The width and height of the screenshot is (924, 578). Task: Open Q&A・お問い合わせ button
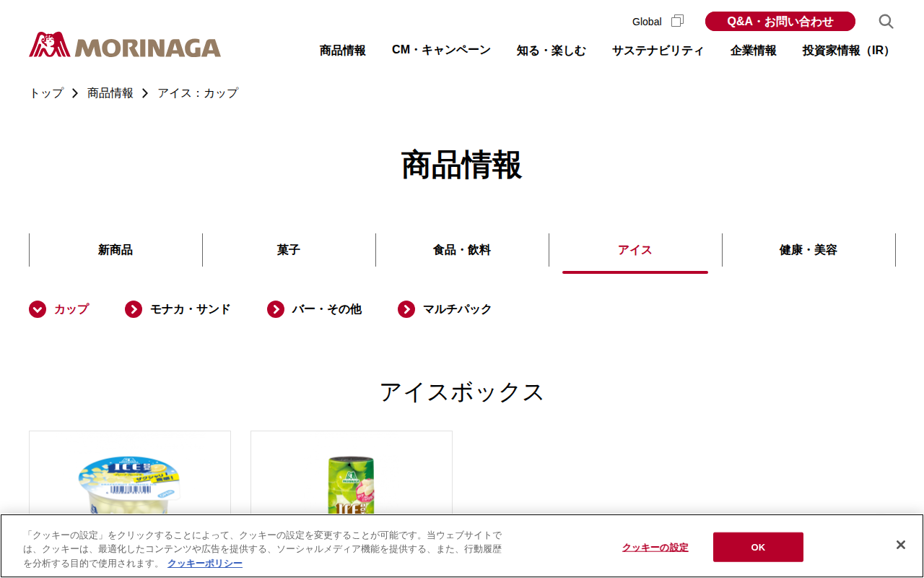(x=780, y=22)
